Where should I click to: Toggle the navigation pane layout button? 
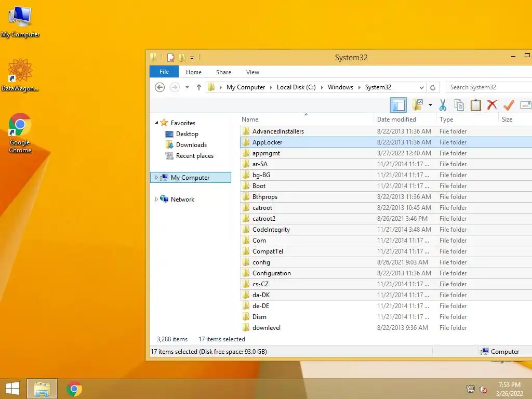[x=398, y=105]
